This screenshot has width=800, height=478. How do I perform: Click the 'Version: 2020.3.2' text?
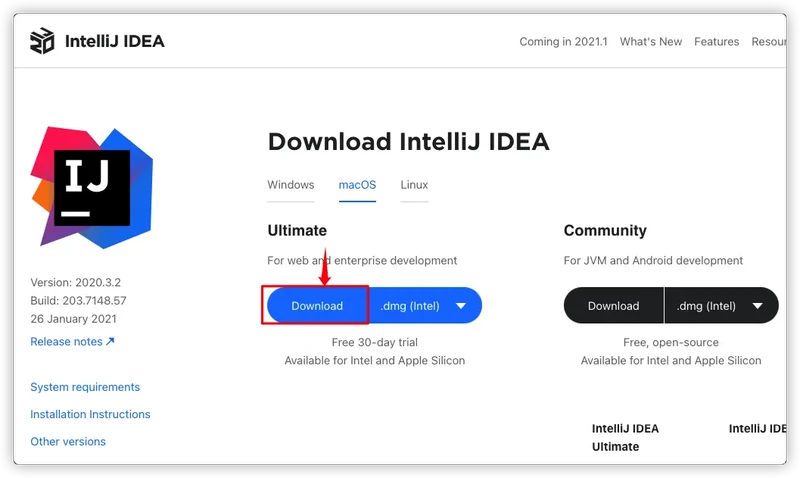coord(76,282)
